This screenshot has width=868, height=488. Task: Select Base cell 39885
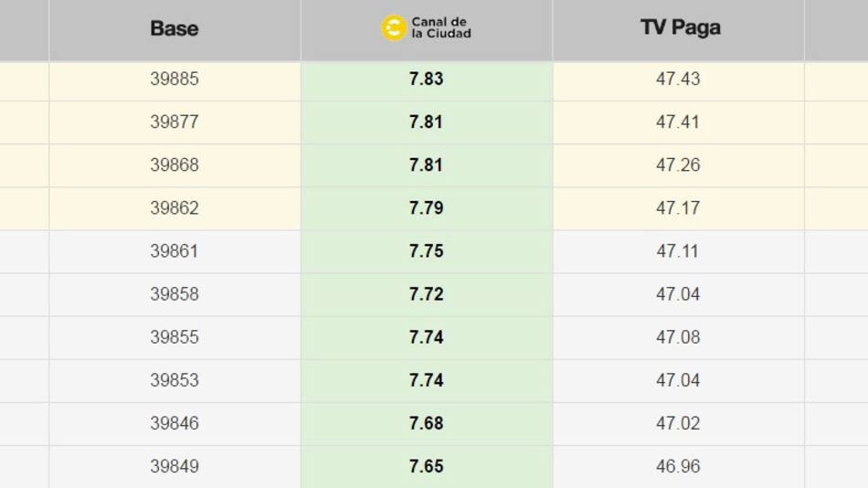(175, 79)
